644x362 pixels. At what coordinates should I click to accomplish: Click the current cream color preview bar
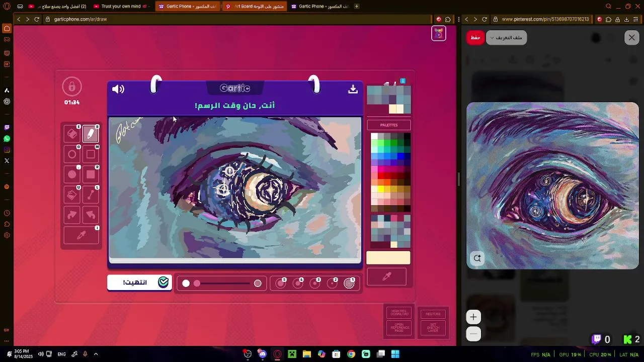388,258
